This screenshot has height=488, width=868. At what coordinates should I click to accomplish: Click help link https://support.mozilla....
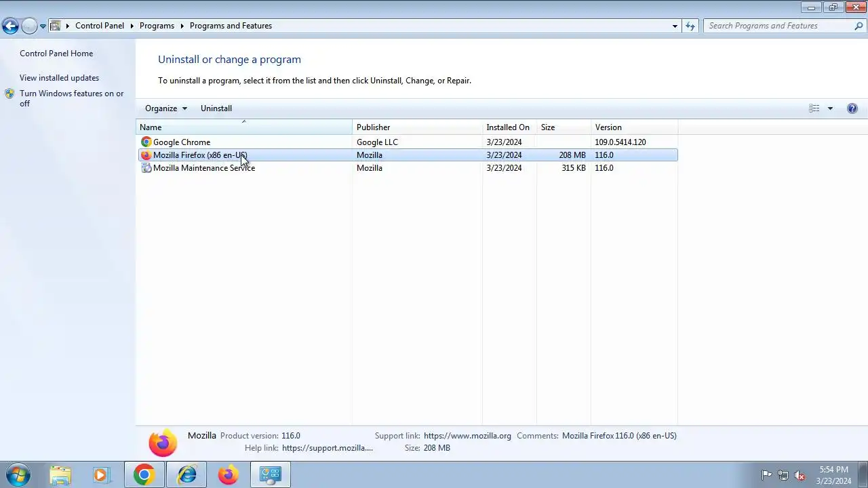click(328, 448)
